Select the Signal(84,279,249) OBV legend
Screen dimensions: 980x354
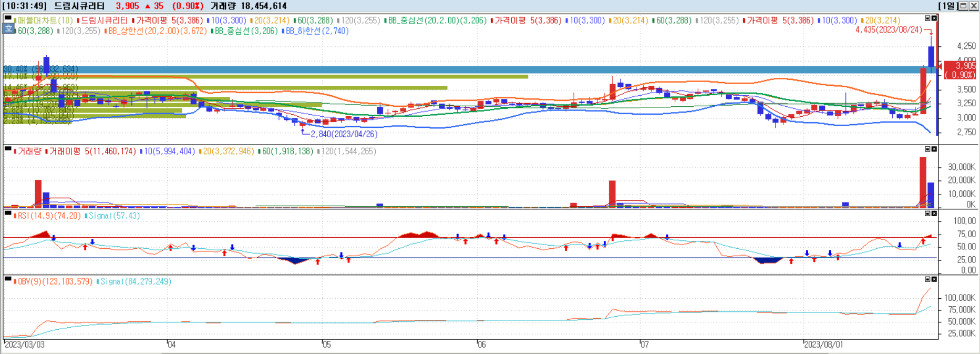135,281
